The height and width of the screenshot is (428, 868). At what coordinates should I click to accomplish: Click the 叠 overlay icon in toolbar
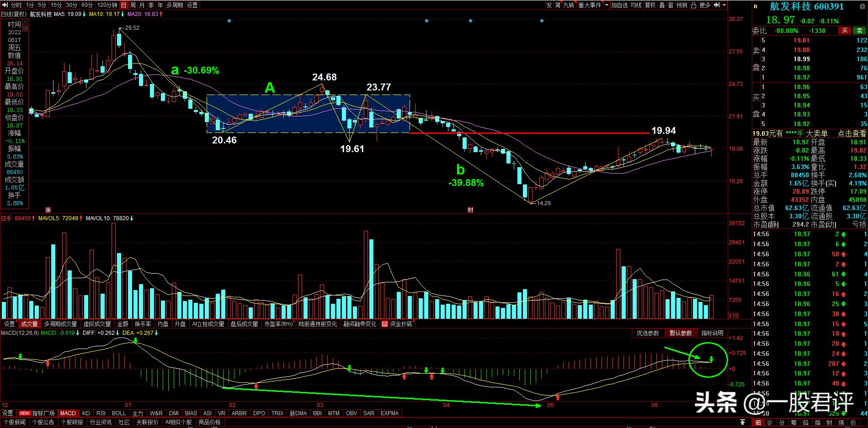(662, 5)
